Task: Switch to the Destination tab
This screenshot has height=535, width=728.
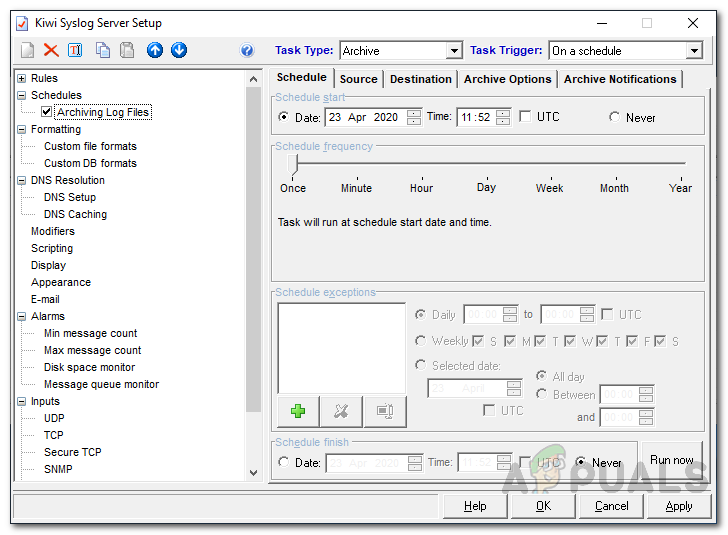Action: pos(420,79)
